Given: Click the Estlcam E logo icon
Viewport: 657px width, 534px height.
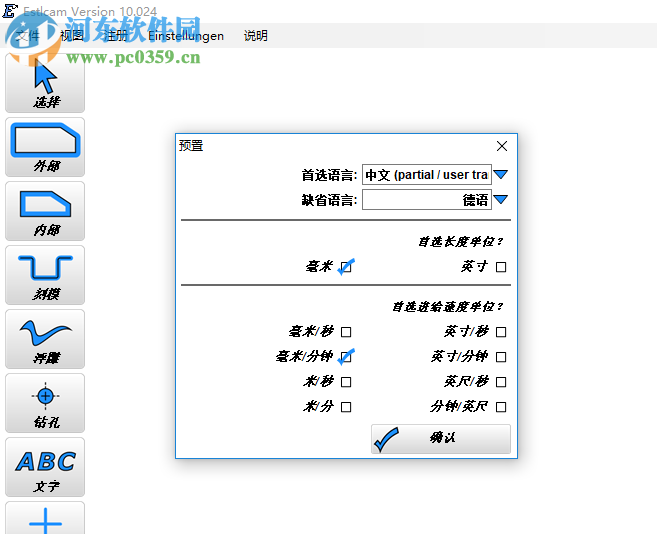Looking at the screenshot, I should 10,10.
